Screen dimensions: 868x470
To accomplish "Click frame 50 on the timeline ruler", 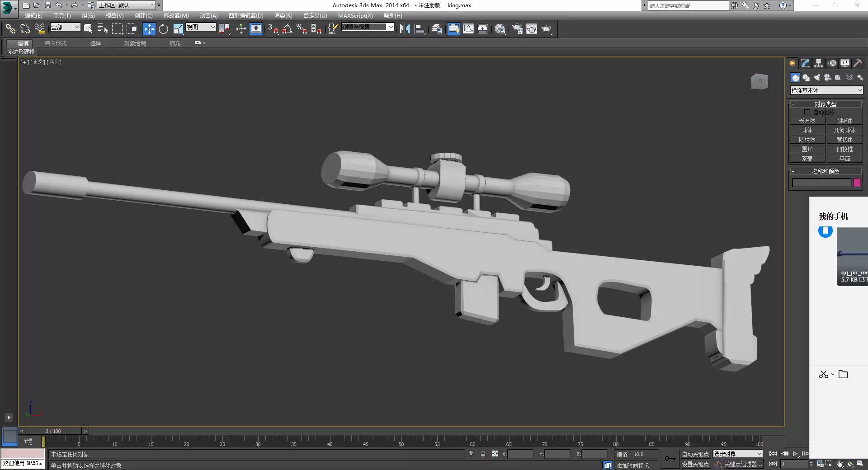I will [x=401, y=441].
